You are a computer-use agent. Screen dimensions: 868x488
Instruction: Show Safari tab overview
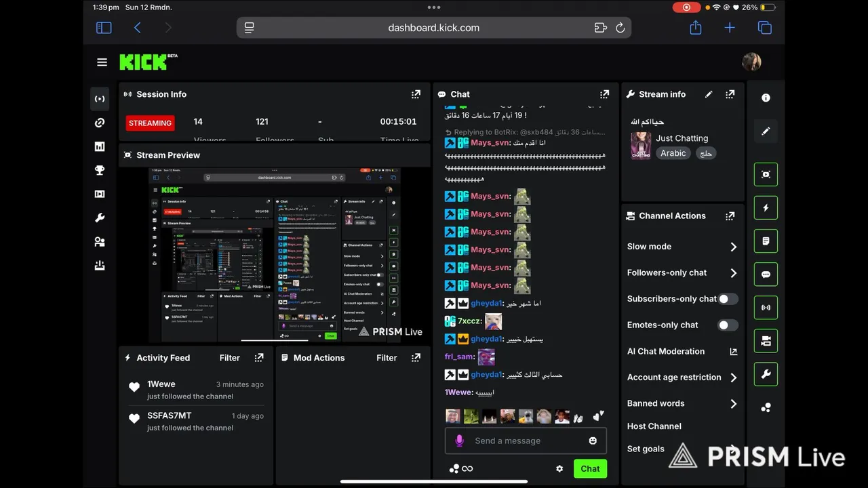pyautogui.click(x=765, y=28)
